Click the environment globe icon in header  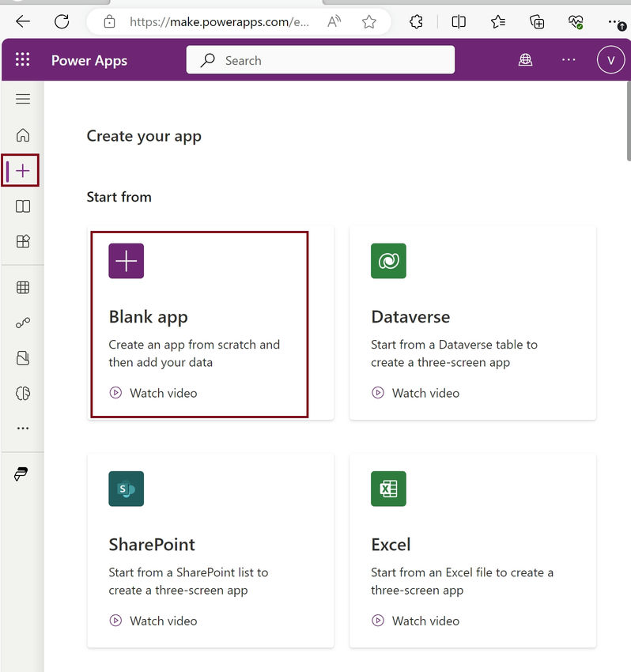click(x=526, y=60)
